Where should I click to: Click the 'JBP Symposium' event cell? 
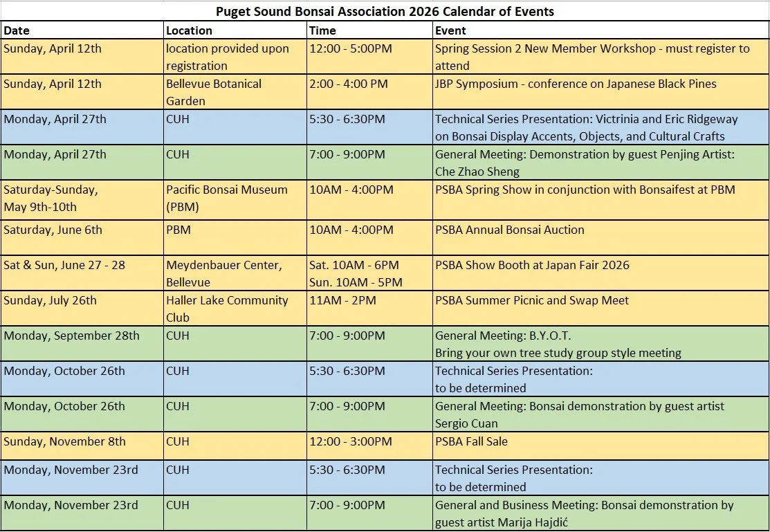[601, 92]
